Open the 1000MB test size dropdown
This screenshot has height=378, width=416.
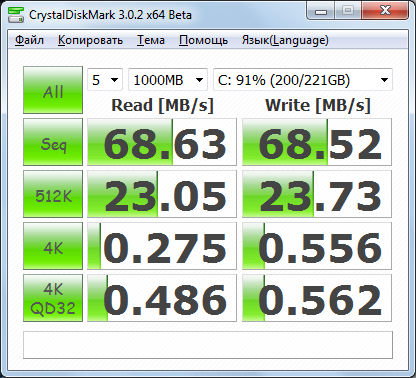pyautogui.click(x=168, y=80)
